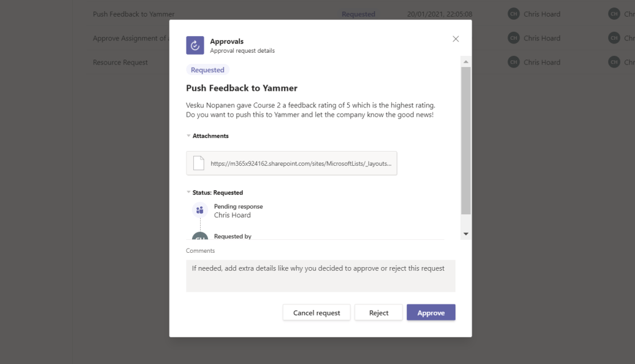The width and height of the screenshot is (635, 364).
Task: Click the Reject button
Action: click(x=378, y=312)
